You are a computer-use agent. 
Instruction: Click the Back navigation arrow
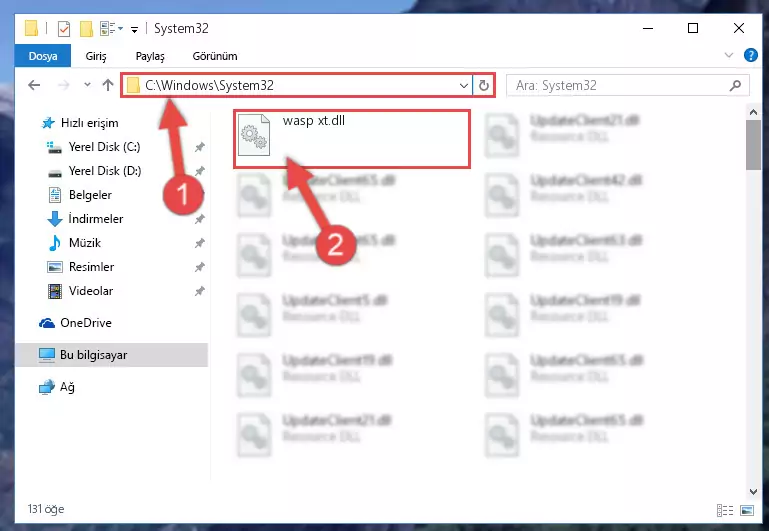[x=34, y=85]
